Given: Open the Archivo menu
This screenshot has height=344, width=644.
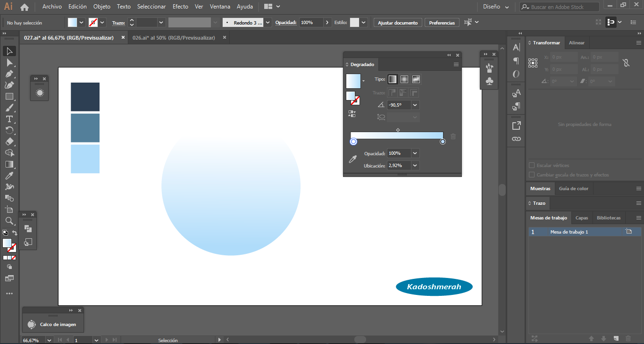Looking at the screenshot, I should pyautogui.click(x=52, y=7).
